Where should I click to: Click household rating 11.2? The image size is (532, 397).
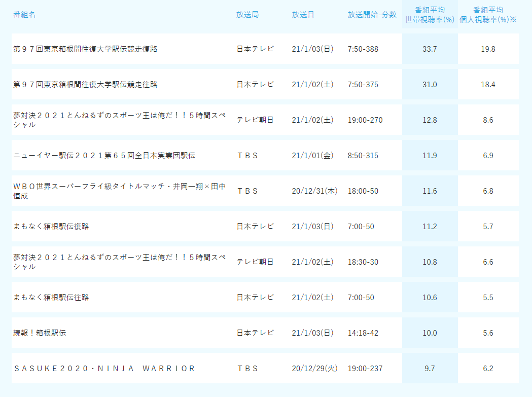coord(430,226)
